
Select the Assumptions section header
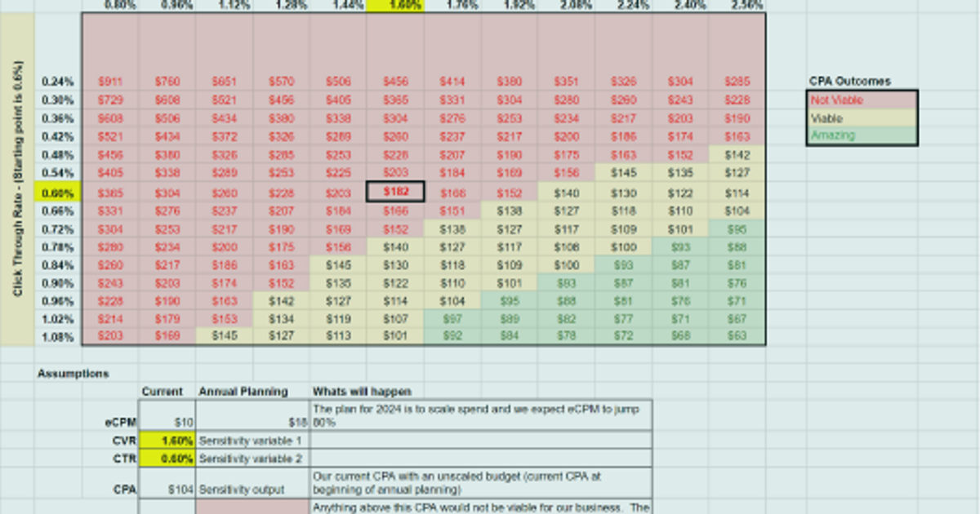[x=72, y=374]
